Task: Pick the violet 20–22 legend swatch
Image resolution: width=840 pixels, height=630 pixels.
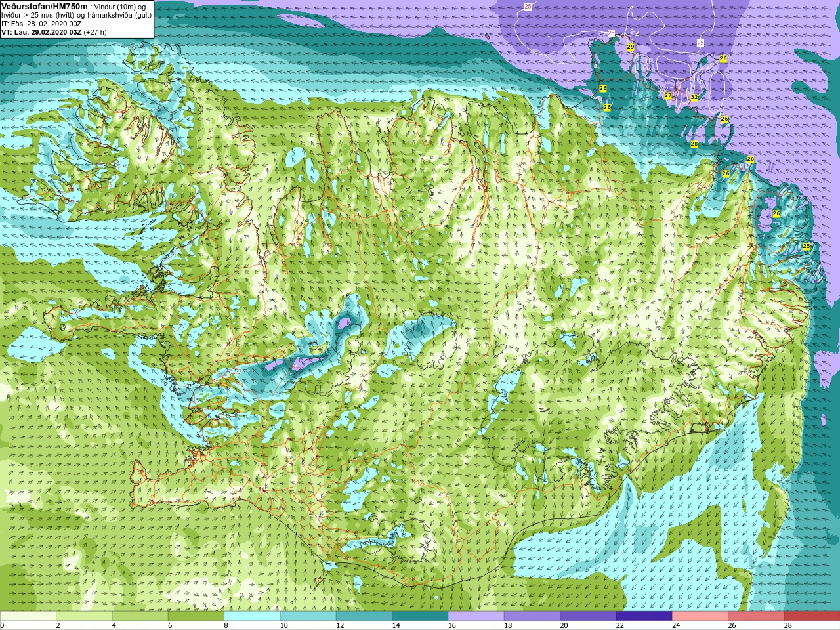Action: pos(588,616)
